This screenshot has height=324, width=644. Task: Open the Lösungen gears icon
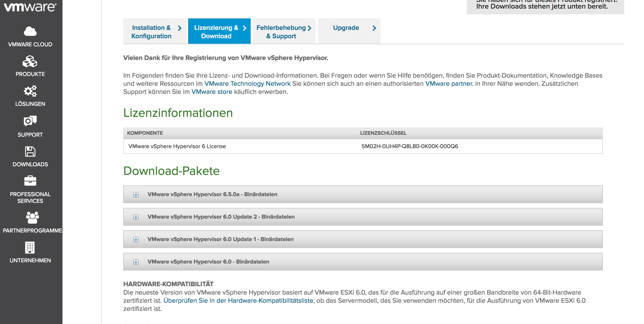[x=30, y=91]
